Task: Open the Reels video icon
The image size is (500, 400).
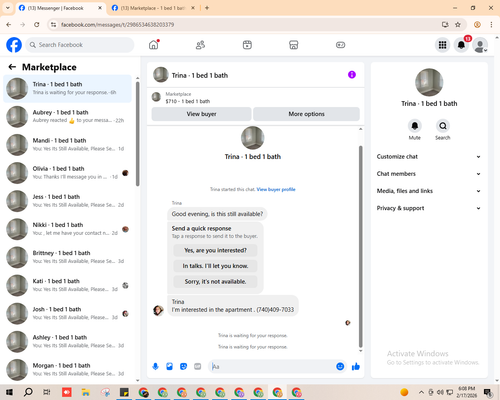Action: coord(247,45)
